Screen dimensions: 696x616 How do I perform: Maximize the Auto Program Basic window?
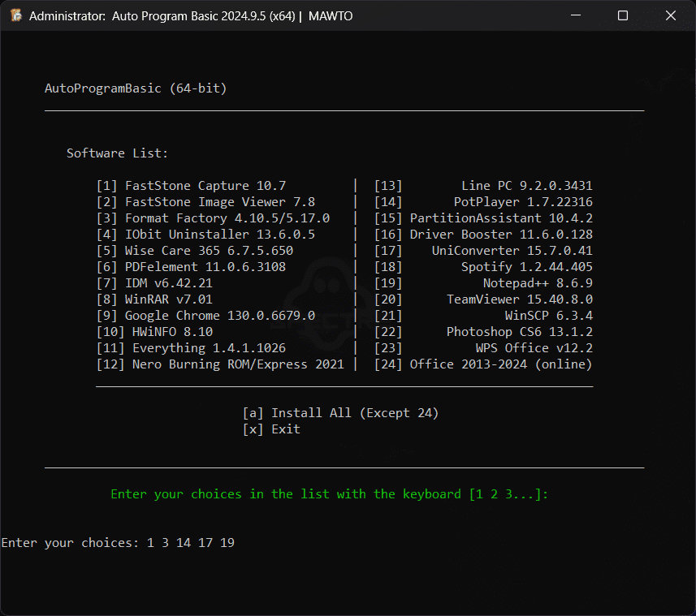(x=623, y=15)
